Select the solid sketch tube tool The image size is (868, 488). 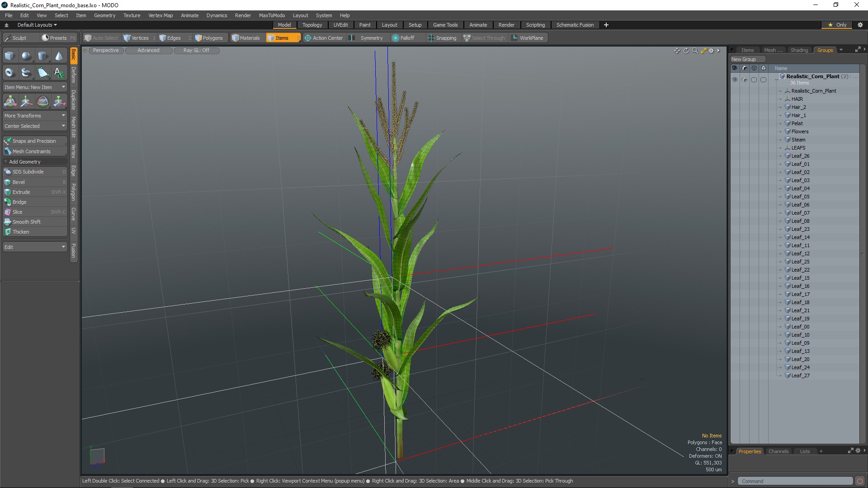[x=26, y=72]
